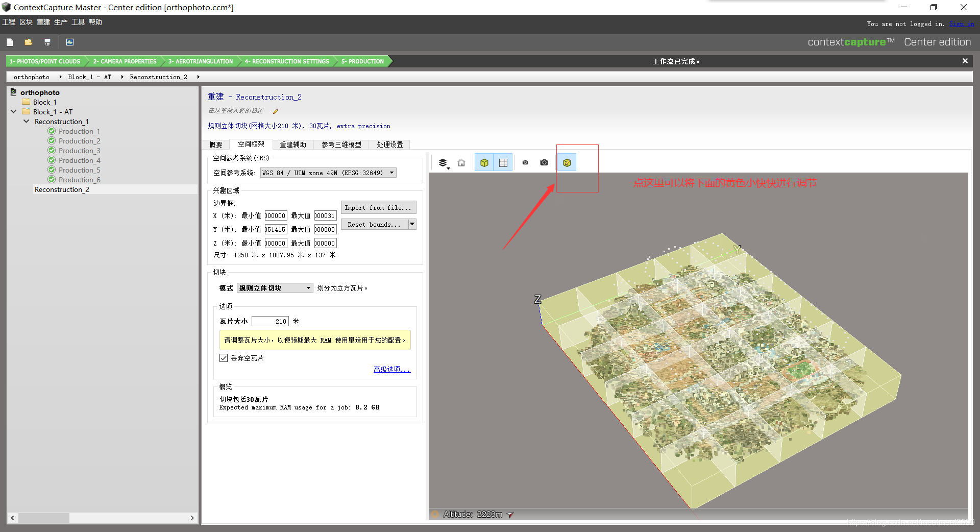Open the Reset bounds dropdown arrow

click(x=412, y=225)
